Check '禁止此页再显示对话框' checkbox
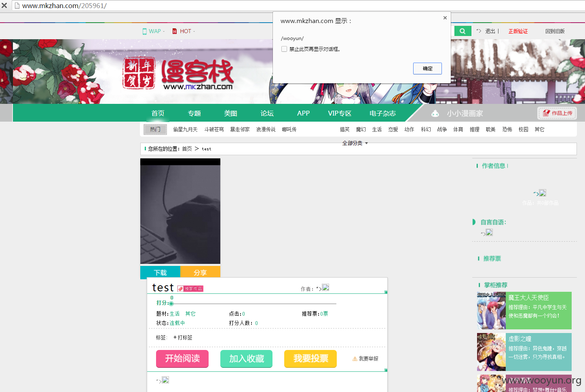The image size is (585, 392). point(284,49)
